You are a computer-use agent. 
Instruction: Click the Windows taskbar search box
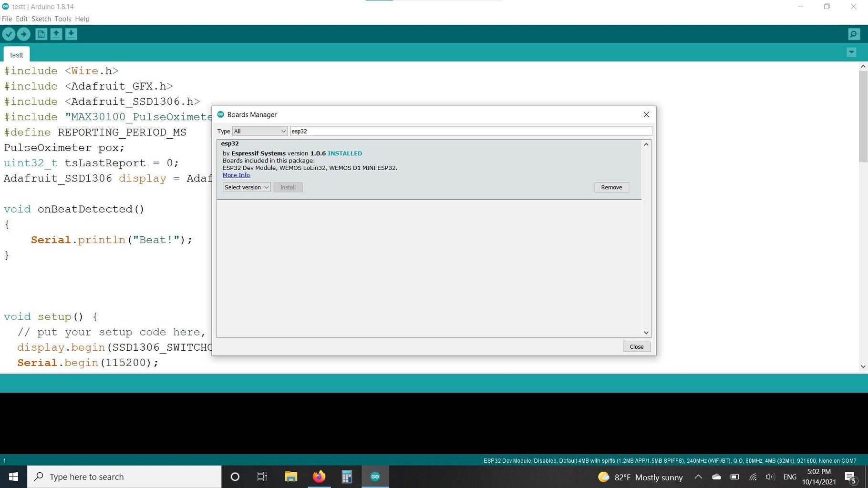coord(124,477)
